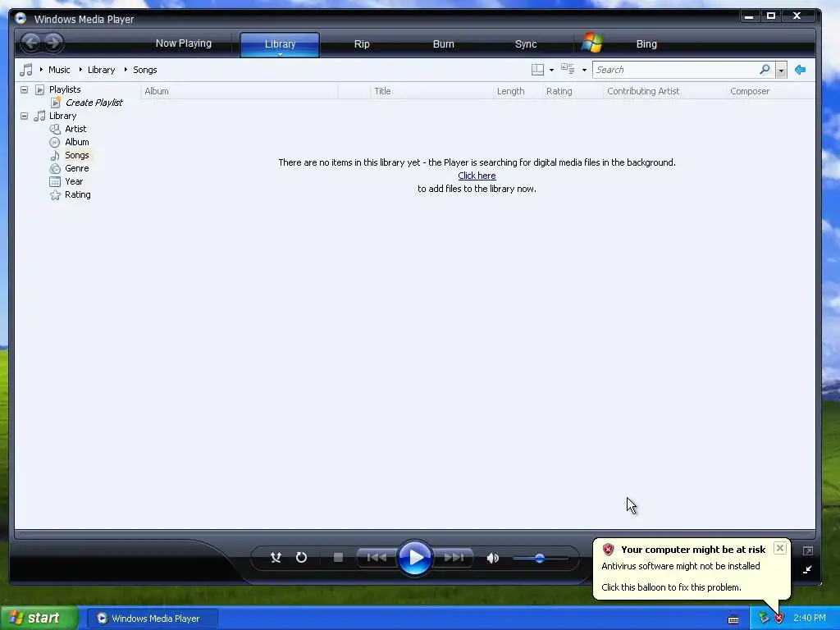Viewport: 840px width, 630px height.
Task: Open the Rip tab
Action: pyautogui.click(x=362, y=44)
